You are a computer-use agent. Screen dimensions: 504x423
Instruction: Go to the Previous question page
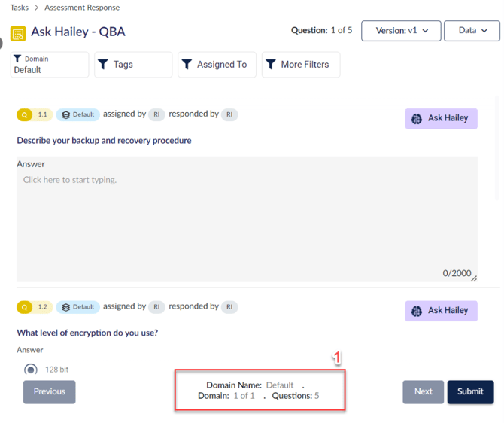(50, 391)
